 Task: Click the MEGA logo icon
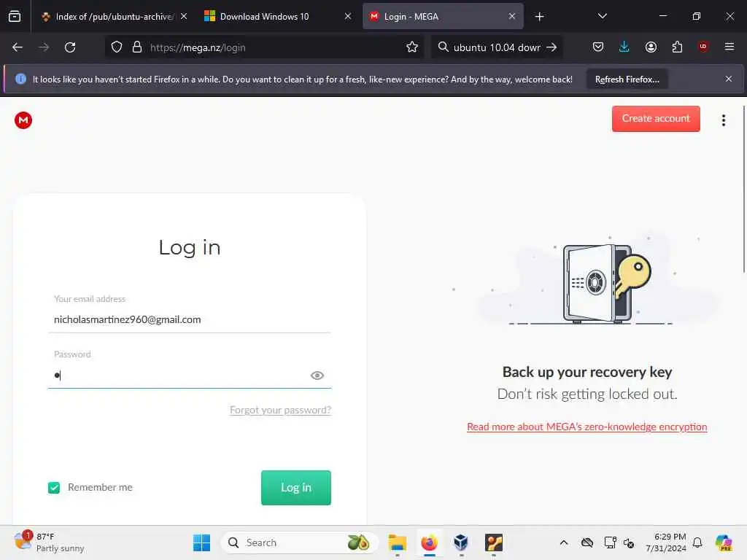tap(23, 120)
